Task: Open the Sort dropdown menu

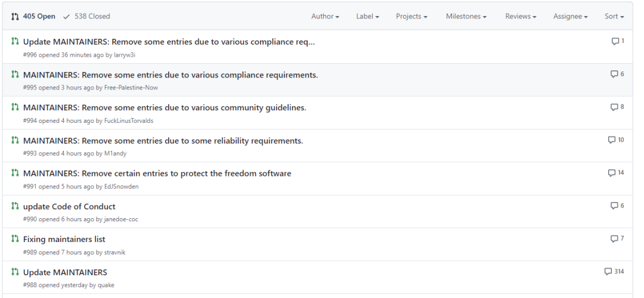Action: [x=614, y=17]
